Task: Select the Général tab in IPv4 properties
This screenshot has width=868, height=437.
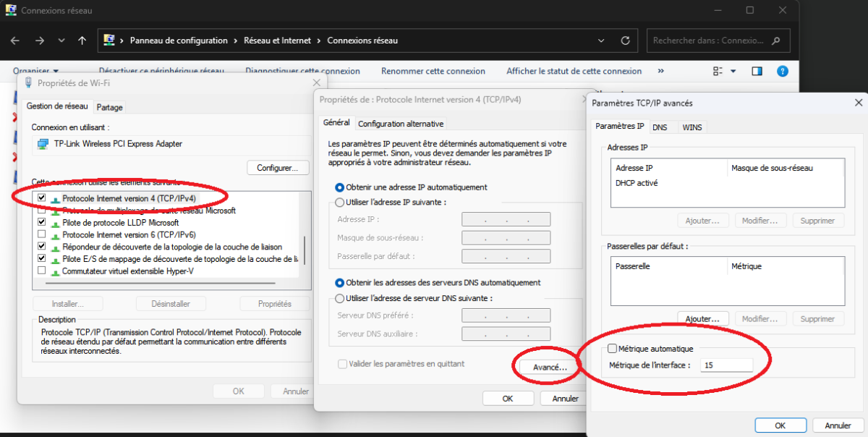Action: click(336, 123)
